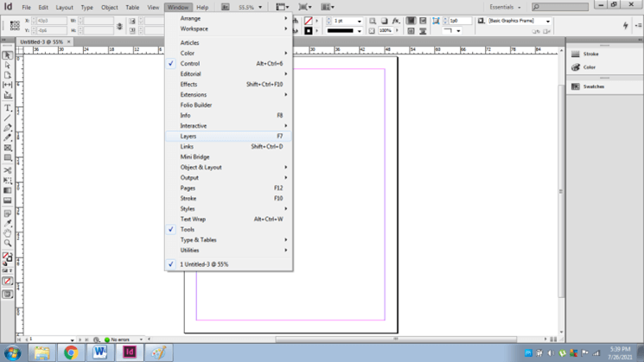Select the Hand tool
Image resolution: width=644 pixels, height=362 pixels.
(8, 233)
